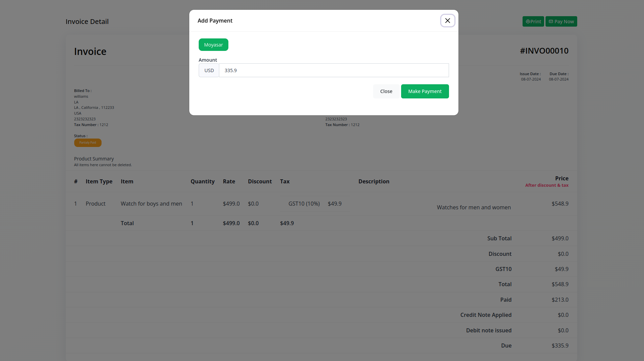Image resolution: width=644 pixels, height=361 pixels.
Task: Click the Amount field label
Action: pos(207,60)
